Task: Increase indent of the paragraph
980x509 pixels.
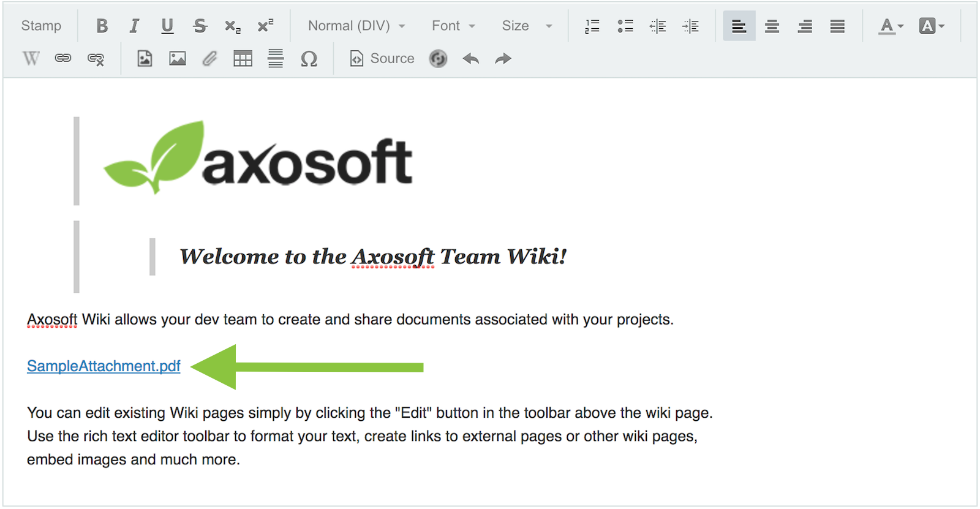Action: (690, 26)
